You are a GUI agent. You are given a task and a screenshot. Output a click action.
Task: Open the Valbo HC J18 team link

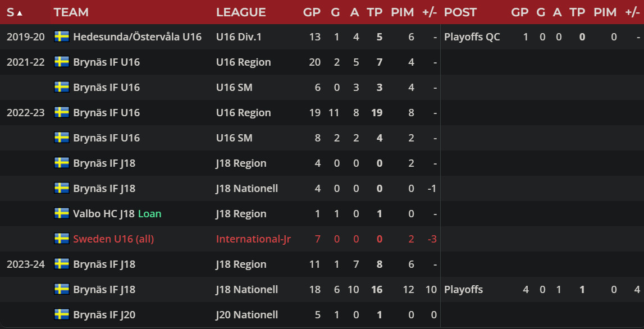point(104,214)
